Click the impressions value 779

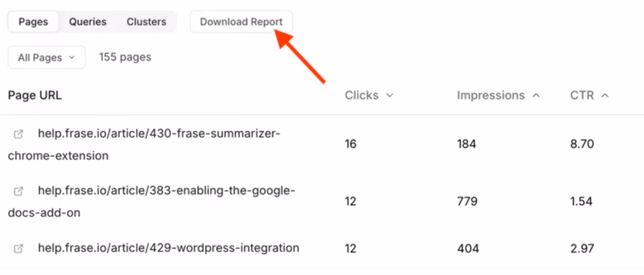pos(467,202)
